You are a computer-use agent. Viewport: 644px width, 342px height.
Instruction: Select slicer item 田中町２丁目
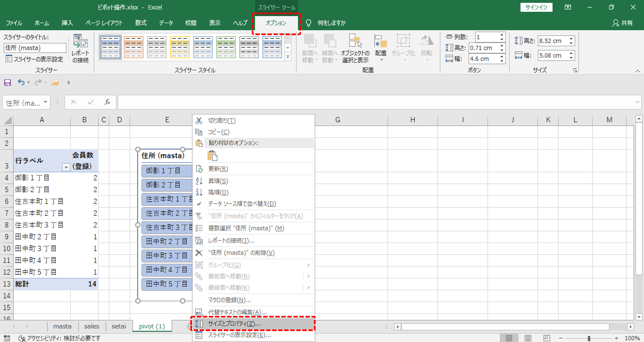coord(167,241)
